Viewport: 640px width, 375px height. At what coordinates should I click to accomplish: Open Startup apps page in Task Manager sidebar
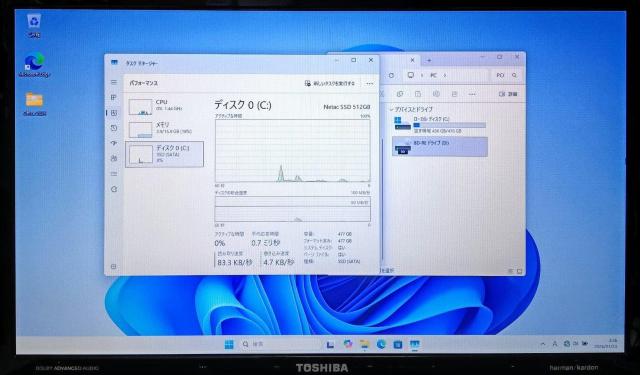[x=114, y=143]
